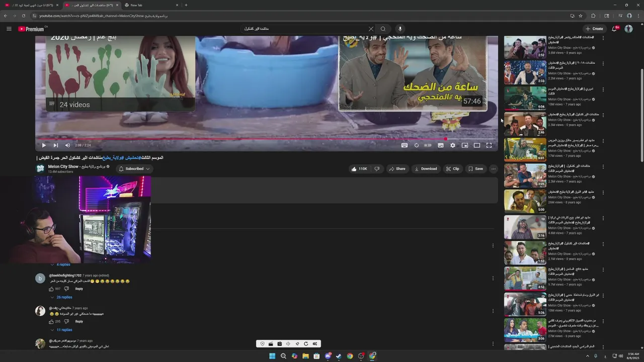Open the Windows Start menu

pyautogui.click(x=272, y=356)
